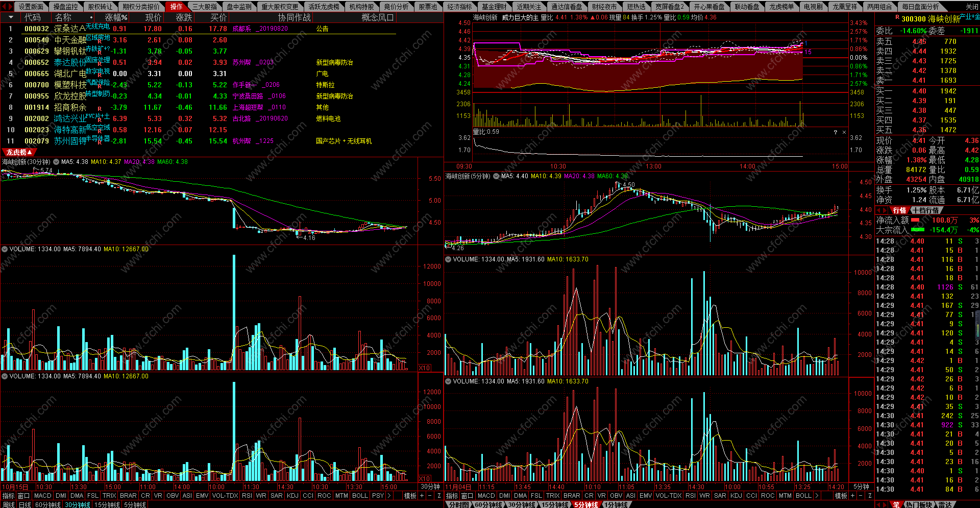The height and width of the screenshot is (508, 980).
Task: Zoom in the 5-minute chart with plus
Action: tap(852, 496)
